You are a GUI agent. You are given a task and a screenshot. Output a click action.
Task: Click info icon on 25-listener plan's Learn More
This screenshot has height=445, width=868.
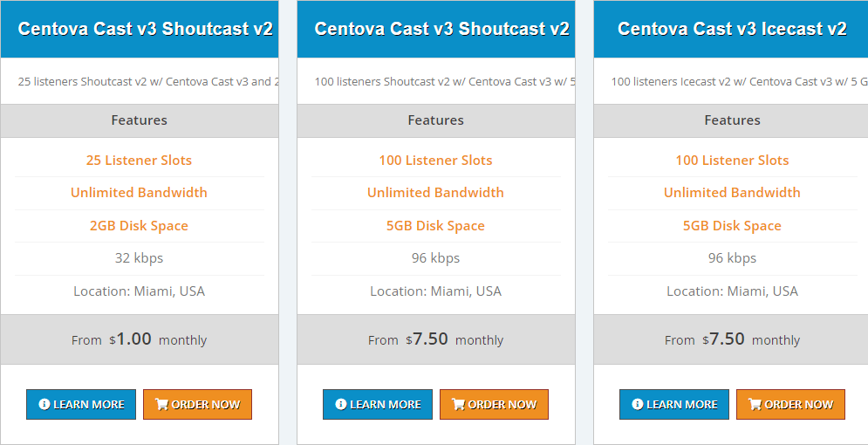pos(44,405)
